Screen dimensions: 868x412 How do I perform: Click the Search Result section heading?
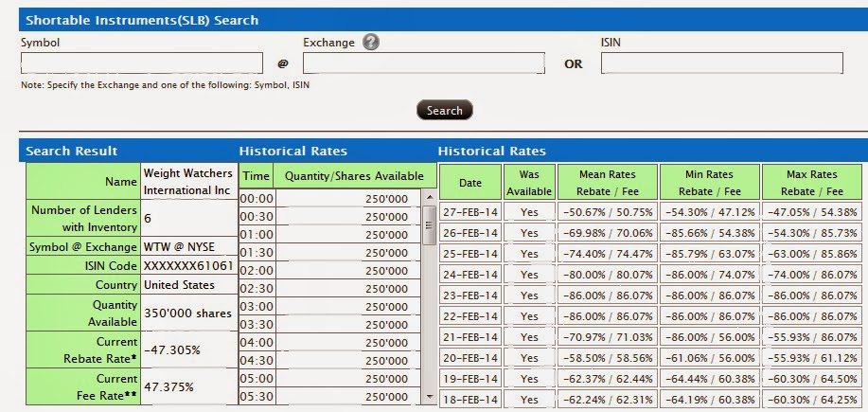coord(71,152)
